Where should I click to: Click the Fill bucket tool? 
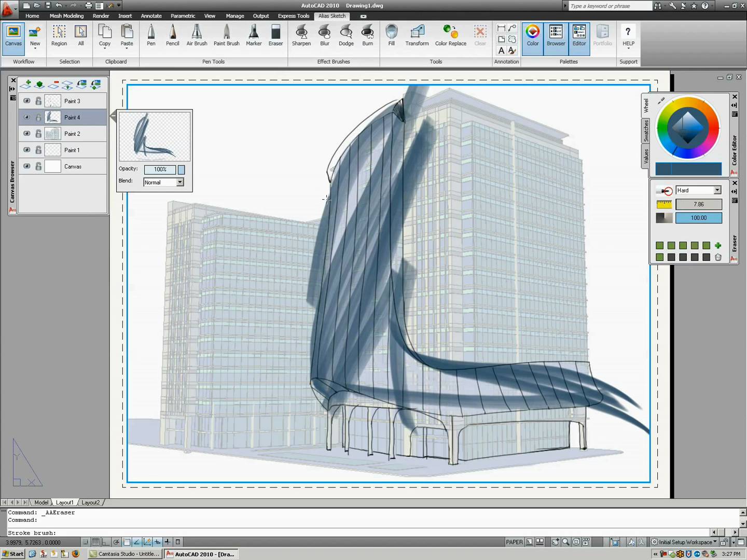tap(392, 36)
